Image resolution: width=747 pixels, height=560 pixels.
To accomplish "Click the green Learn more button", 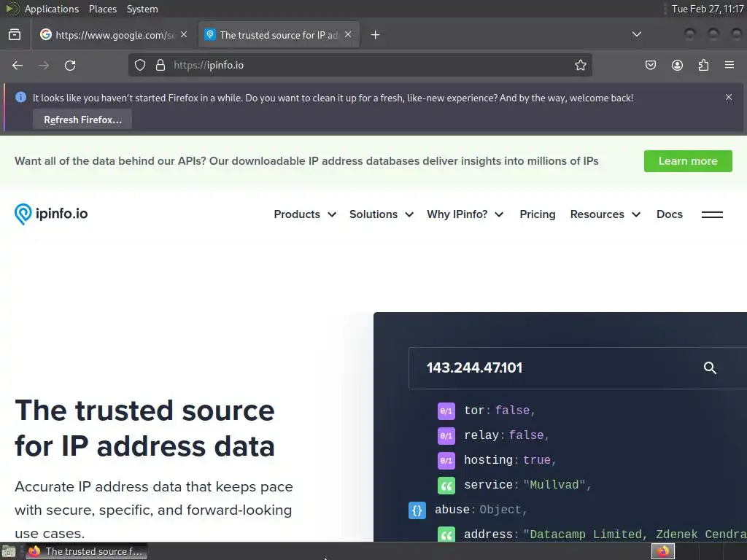I will tap(688, 161).
